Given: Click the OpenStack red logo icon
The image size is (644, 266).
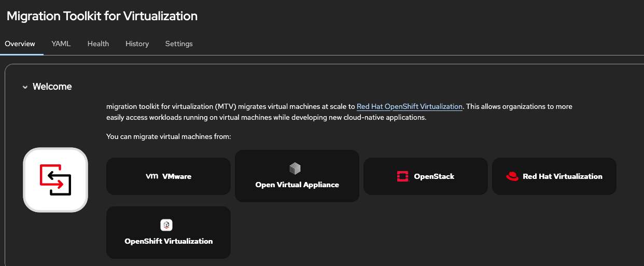Looking at the screenshot, I should [x=403, y=176].
